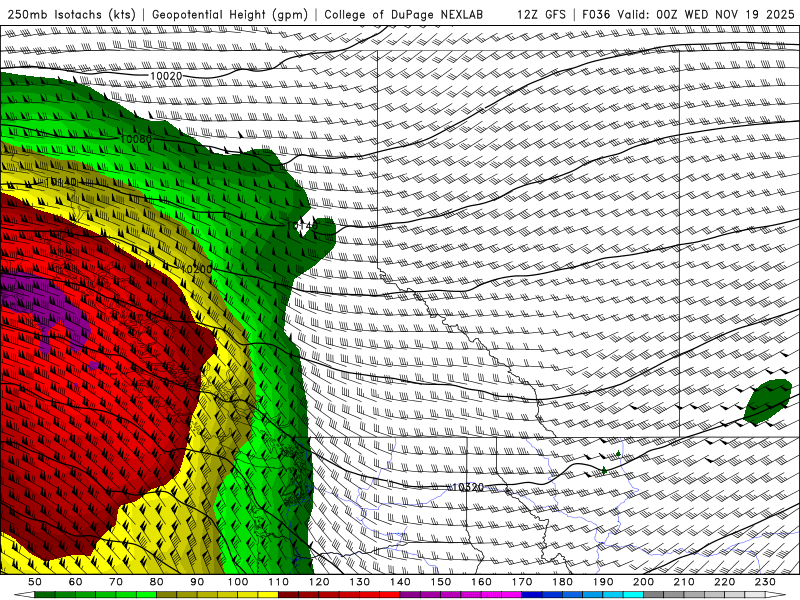
Task: Click the "00Z WED NOV 19 2025" valid time
Action: coord(725,15)
